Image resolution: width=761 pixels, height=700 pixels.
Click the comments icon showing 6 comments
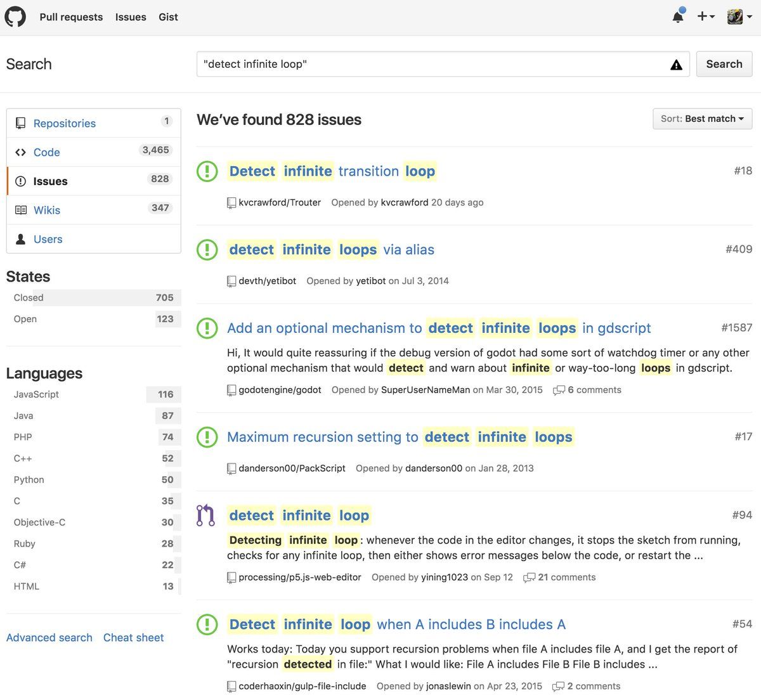[559, 391]
